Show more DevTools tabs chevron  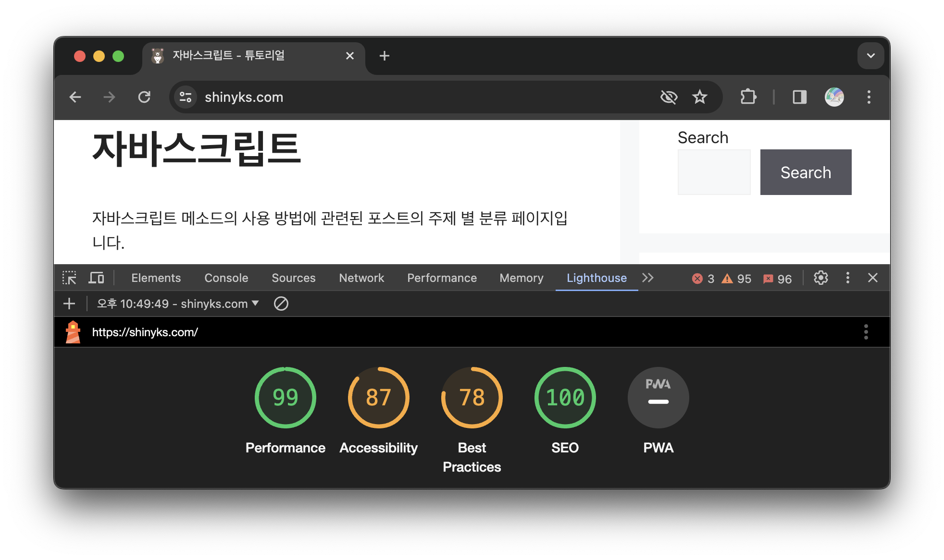point(648,278)
